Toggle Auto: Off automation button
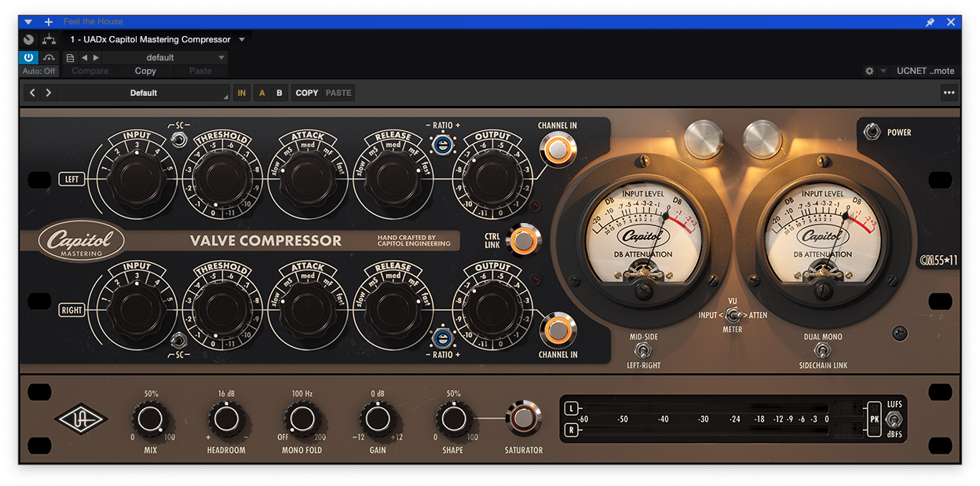 click(x=39, y=71)
